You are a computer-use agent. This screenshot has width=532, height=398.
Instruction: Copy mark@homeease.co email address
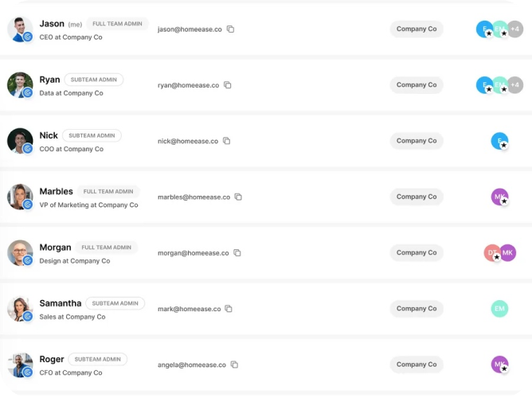[229, 309]
